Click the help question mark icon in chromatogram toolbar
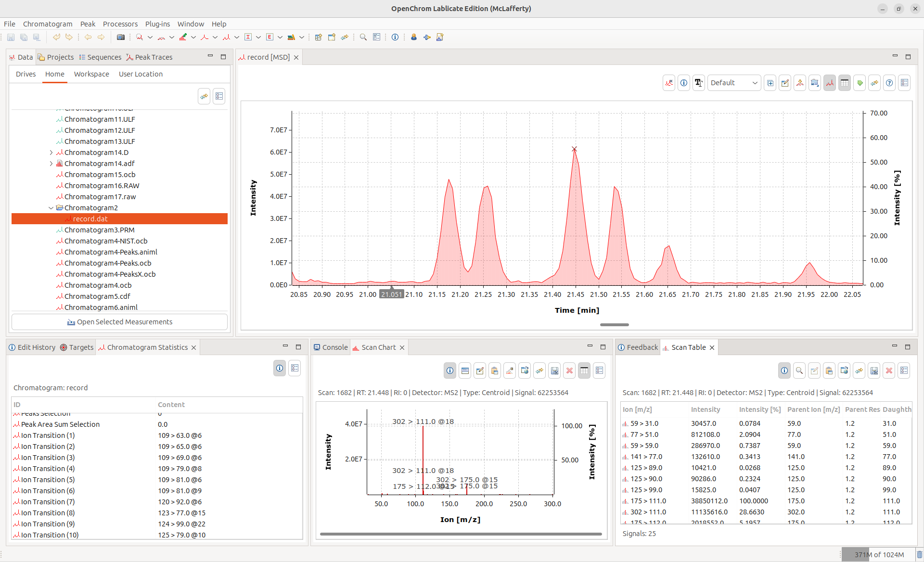The image size is (924, 562). point(889,83)
